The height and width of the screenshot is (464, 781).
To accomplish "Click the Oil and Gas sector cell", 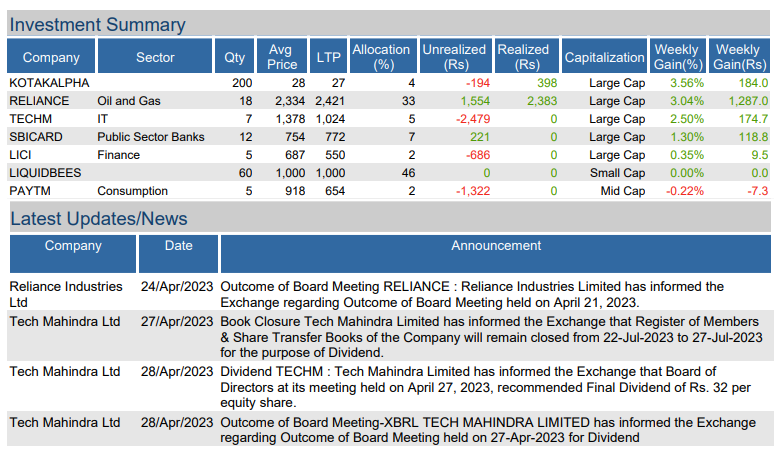I will (129, 101).
